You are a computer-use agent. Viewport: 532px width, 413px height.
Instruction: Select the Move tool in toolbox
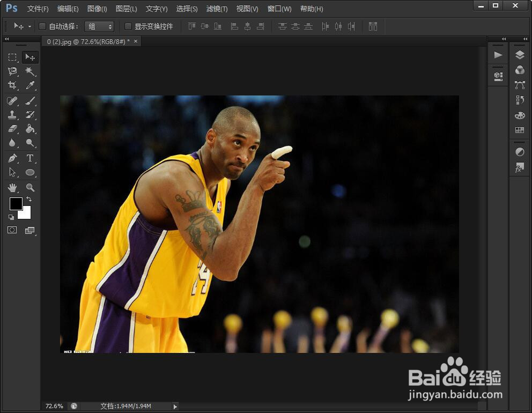pos(30,57)
